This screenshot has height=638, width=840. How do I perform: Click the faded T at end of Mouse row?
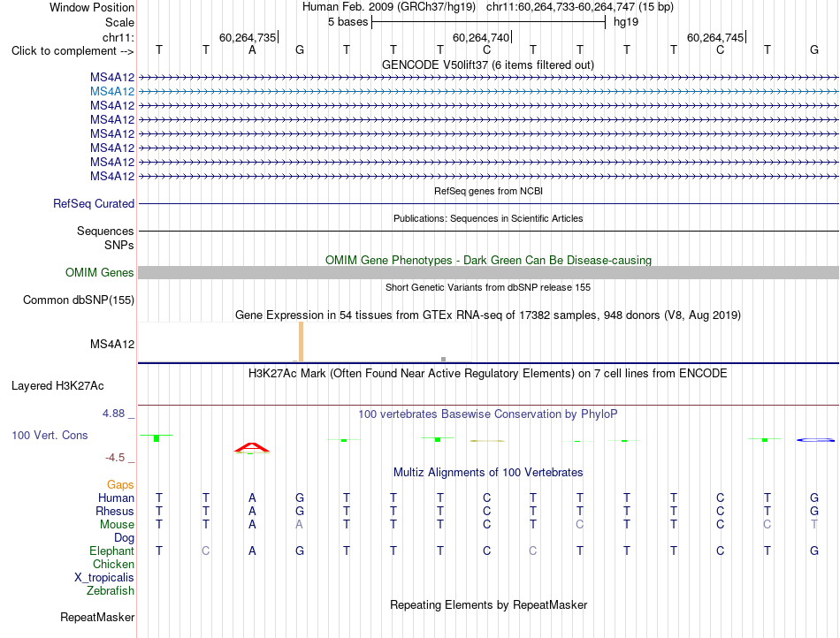(x=814, y=525)
